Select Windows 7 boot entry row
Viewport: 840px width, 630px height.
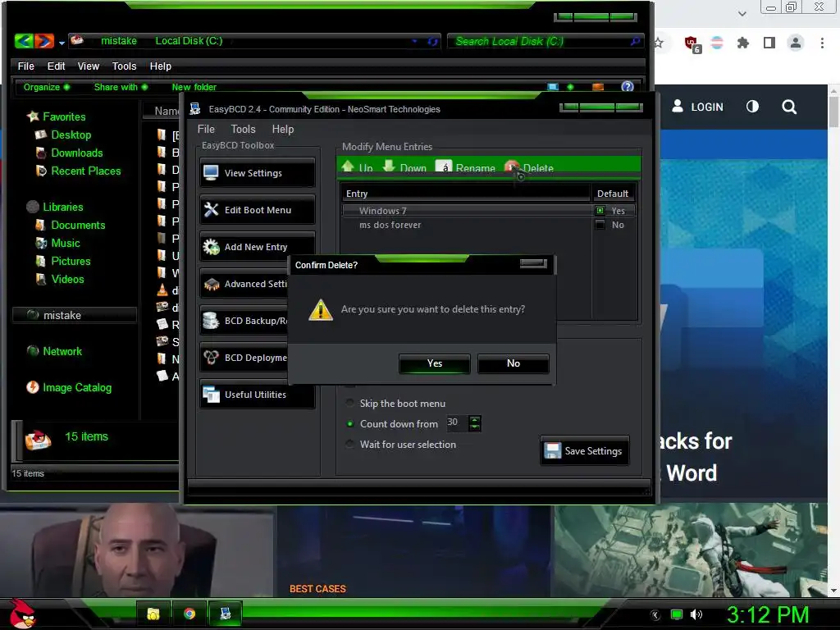pyautogui.click(x=489, y=211)
